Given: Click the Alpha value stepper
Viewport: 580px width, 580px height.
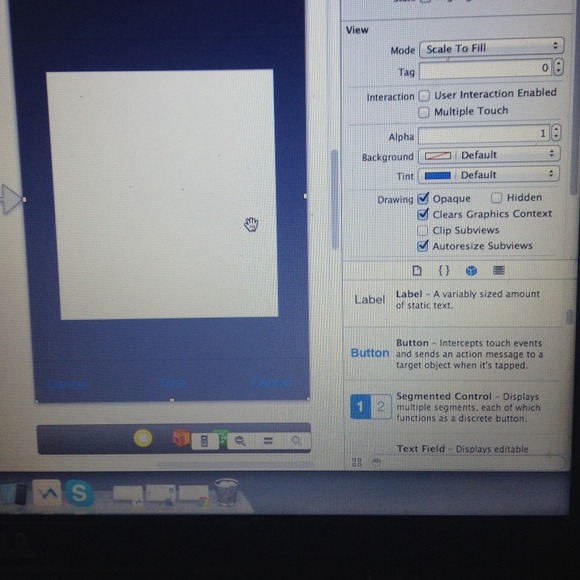Looking at the screenshot, I should (556, 132).
